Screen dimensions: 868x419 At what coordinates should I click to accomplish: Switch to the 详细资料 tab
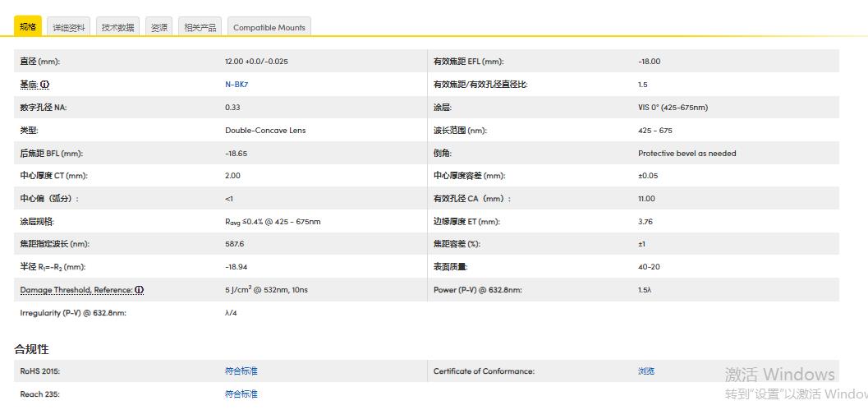69,27
